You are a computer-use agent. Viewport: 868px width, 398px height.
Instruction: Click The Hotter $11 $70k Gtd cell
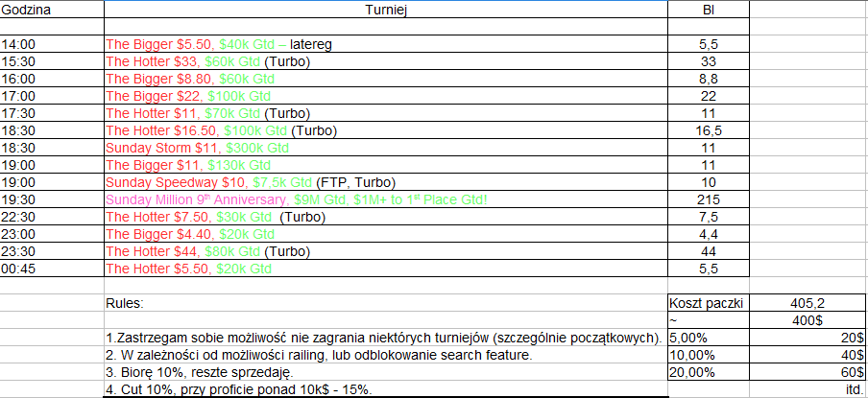(386, 113)
